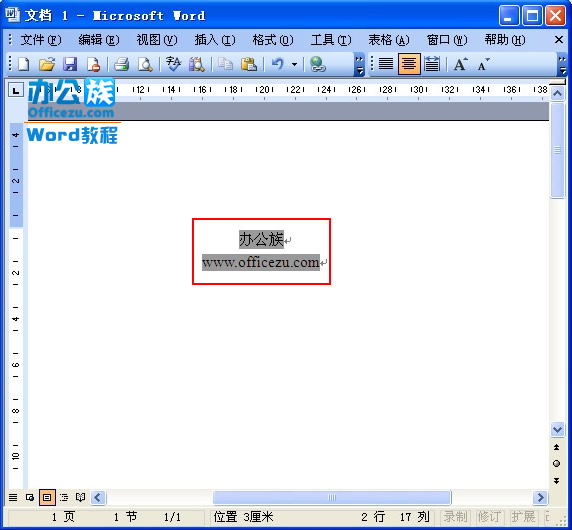The height and width of the screenshot is (530, 572).
Task: Click the 1 节 indicator in the status bar
Action: 125,517
